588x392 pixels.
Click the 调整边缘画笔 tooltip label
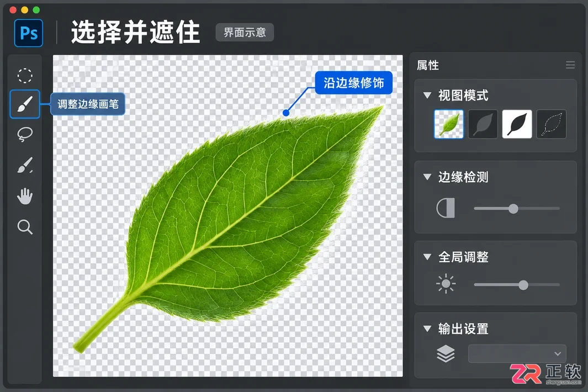click(88, 104)
